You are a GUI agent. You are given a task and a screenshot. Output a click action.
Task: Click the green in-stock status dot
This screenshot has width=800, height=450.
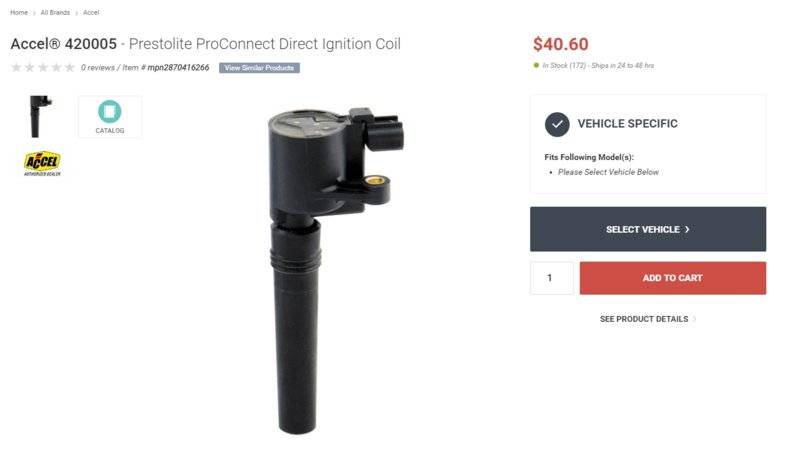(536, 65)
